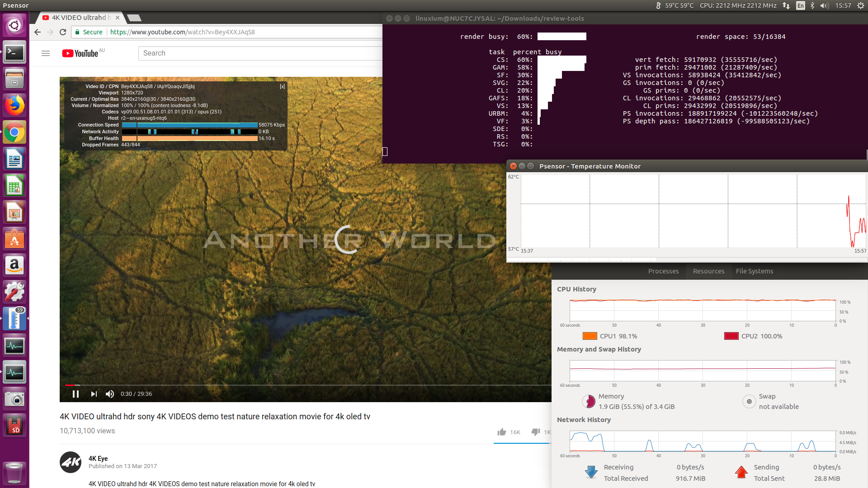Viewport: 868px width, 488px height.
Task: Go to YouTube home via logo
Action: [80, 53]
